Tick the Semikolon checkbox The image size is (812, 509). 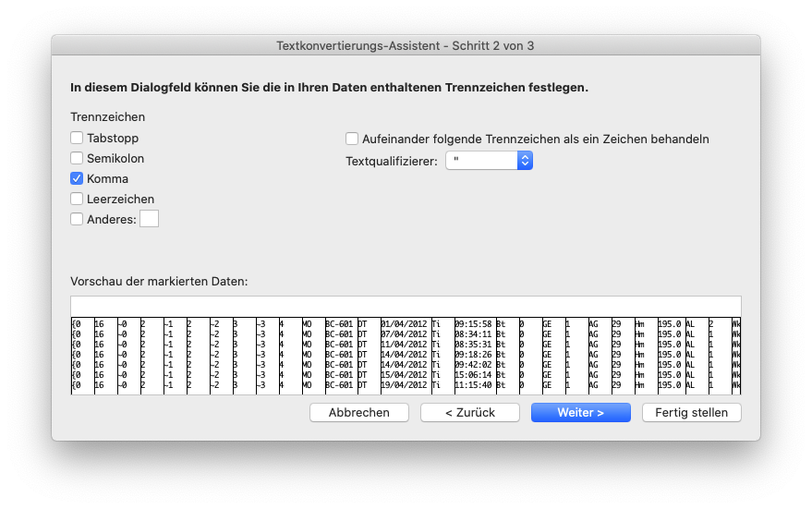(77, 158)
